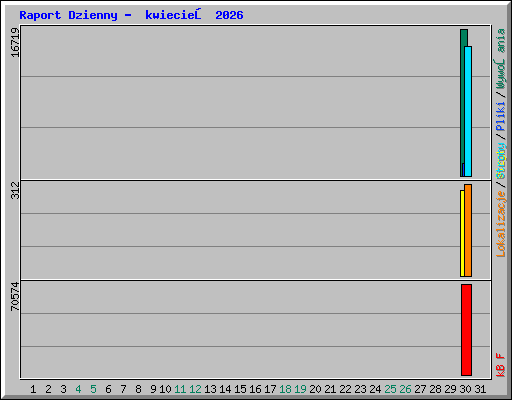Select day 15 on the axis

coord(240,389)
